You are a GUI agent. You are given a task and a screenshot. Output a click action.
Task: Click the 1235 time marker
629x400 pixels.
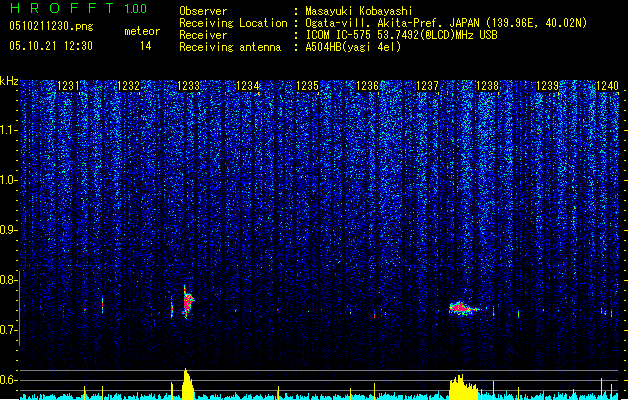point(307,86)
